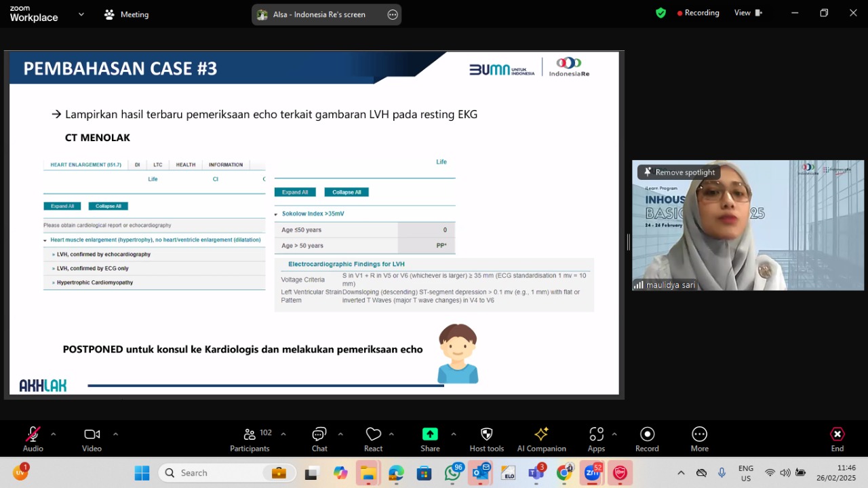Click the Remove spotlight button
The width and height of the screenshot is (868, 488).
[x=679, y=172]
